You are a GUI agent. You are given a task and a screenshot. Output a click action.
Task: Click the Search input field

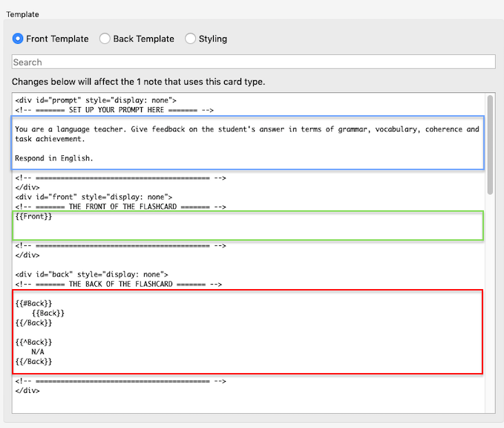pyautogui.click(x=254, y=62)
